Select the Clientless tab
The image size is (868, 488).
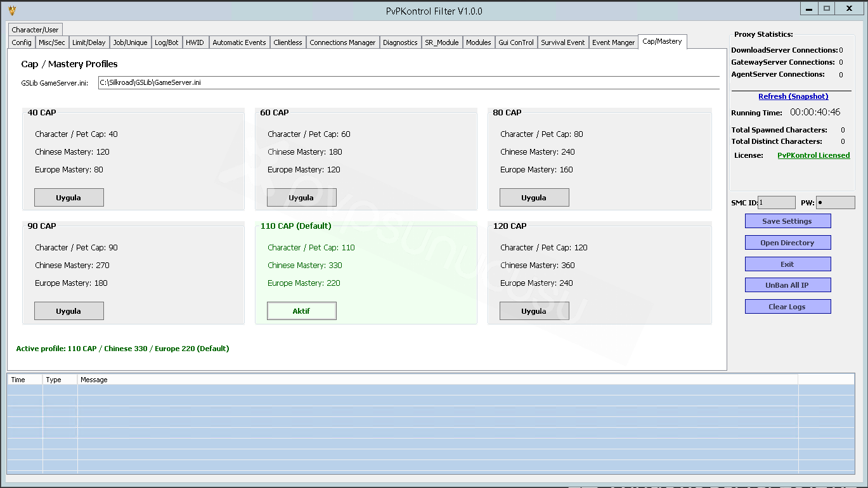(288, 42)
